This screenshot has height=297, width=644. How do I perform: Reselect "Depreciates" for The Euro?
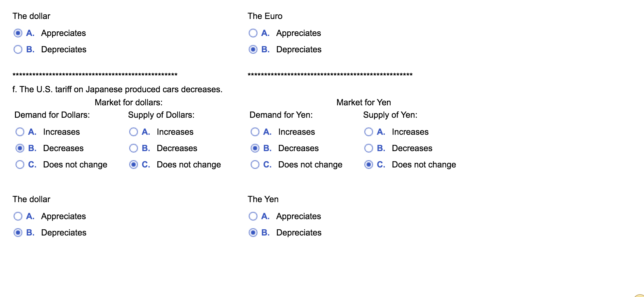(253, 49)
